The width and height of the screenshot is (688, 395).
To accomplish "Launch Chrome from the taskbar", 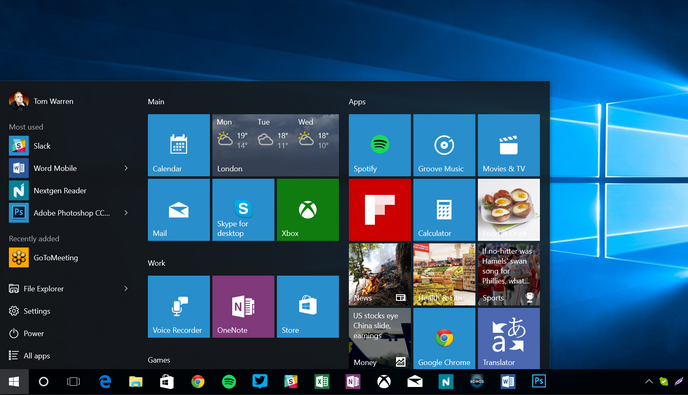I will (x=198, y=382).
